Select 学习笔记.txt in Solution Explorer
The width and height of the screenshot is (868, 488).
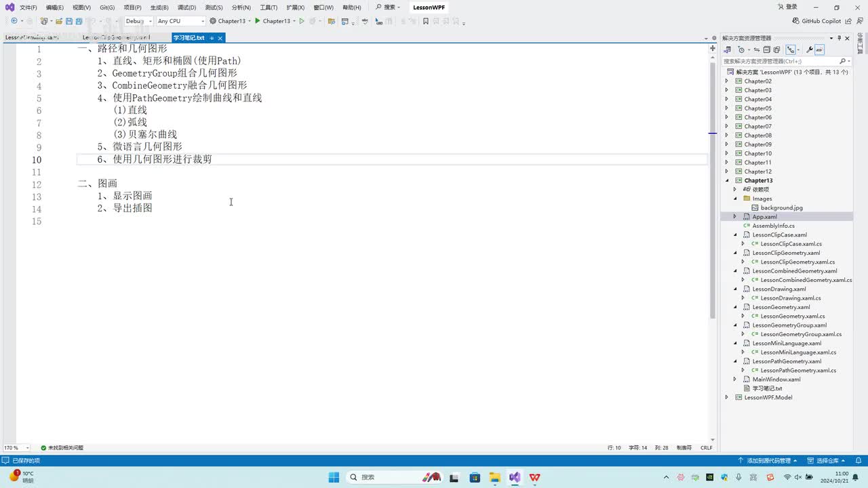(x=767, y=388)
